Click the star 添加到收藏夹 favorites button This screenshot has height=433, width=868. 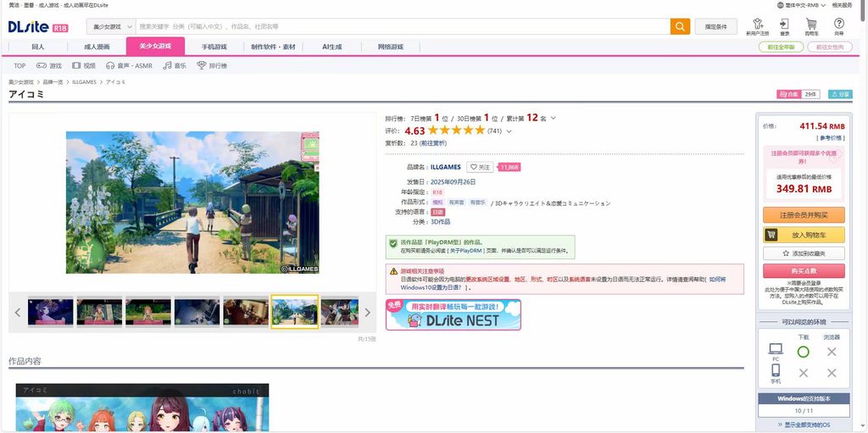tap(804, 253)
